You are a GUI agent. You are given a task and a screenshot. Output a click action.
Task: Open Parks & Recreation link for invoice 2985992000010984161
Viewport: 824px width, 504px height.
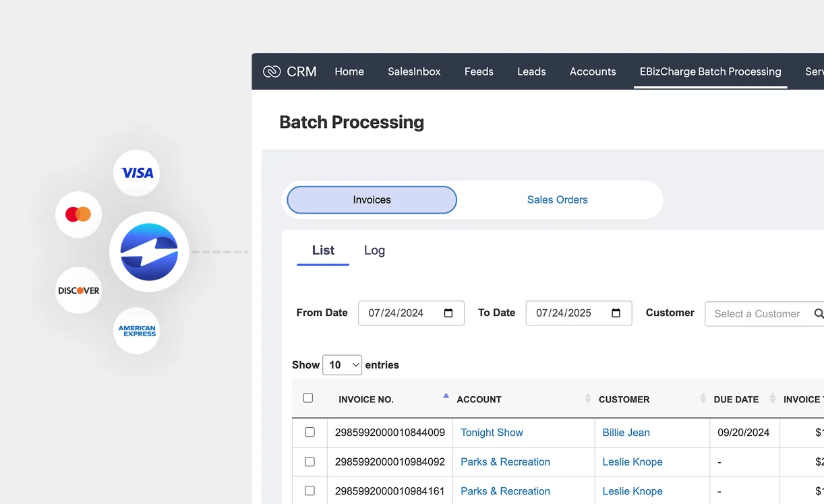click(x=505, y=491)
